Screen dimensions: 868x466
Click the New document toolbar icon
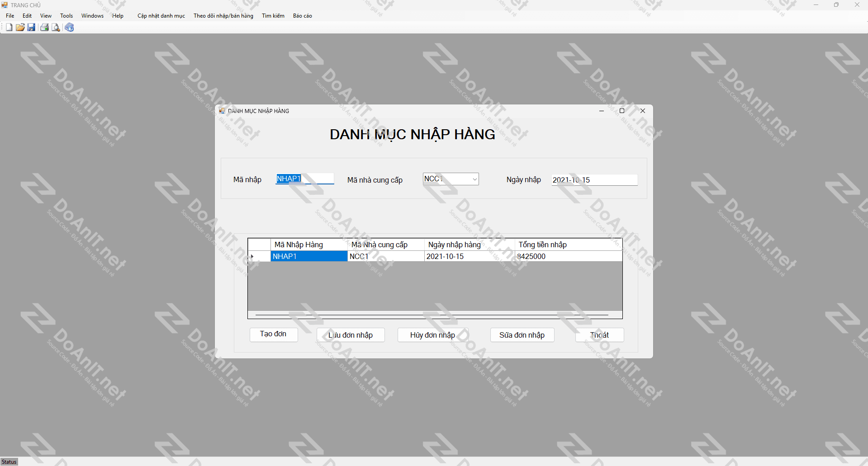click(x=9, y=28)
